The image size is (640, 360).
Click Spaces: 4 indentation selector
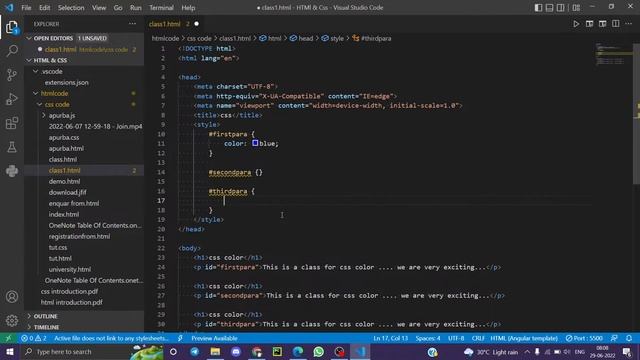(428, 338)
